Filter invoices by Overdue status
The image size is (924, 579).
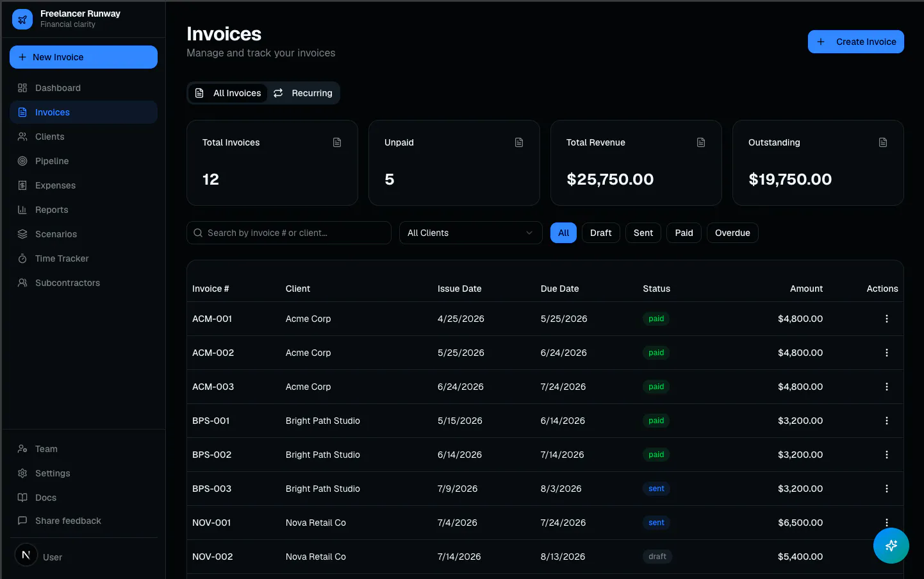(x=732, y=233)
